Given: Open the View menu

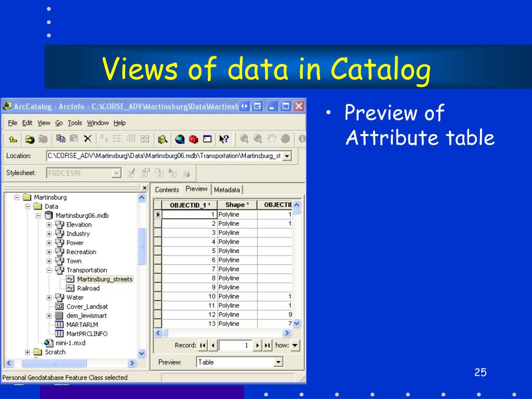Looking at the screenshot, I should point(44,123).
